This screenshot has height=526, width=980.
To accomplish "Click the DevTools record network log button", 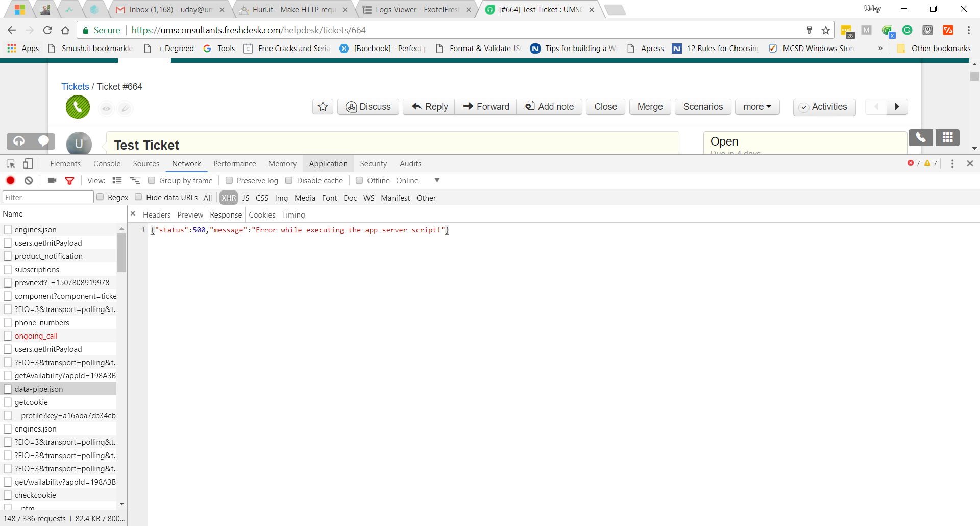I will click(x=10, y=180).
